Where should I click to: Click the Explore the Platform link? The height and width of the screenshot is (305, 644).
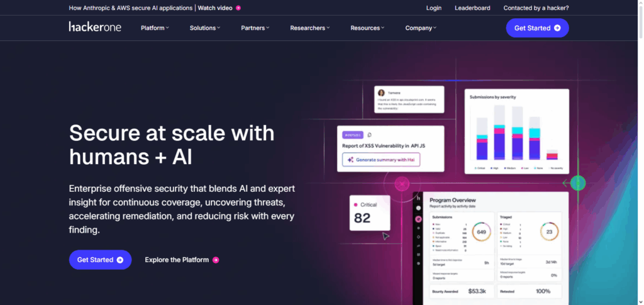[x=182, y=260]
